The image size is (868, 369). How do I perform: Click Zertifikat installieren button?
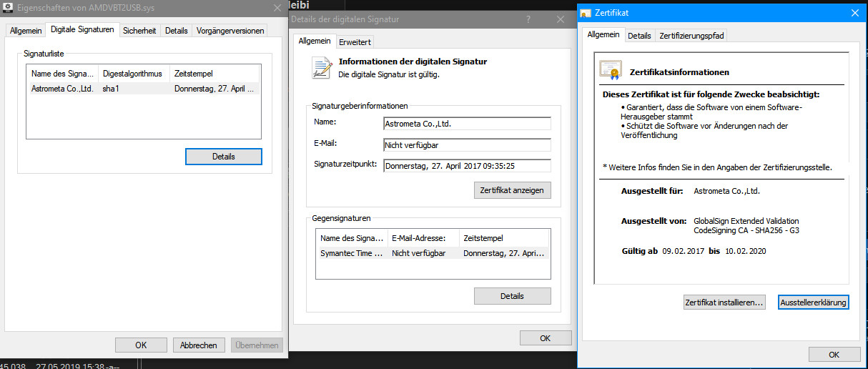coord(724,302)
